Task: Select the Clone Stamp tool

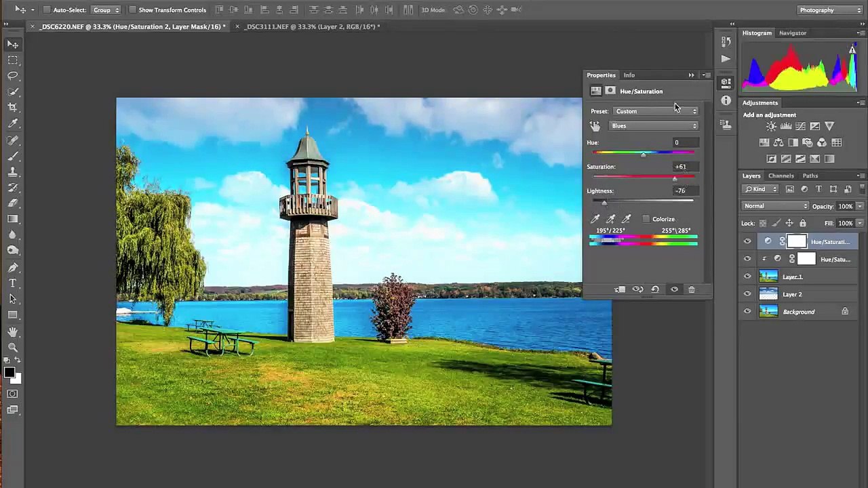Action: coord(13,171)
